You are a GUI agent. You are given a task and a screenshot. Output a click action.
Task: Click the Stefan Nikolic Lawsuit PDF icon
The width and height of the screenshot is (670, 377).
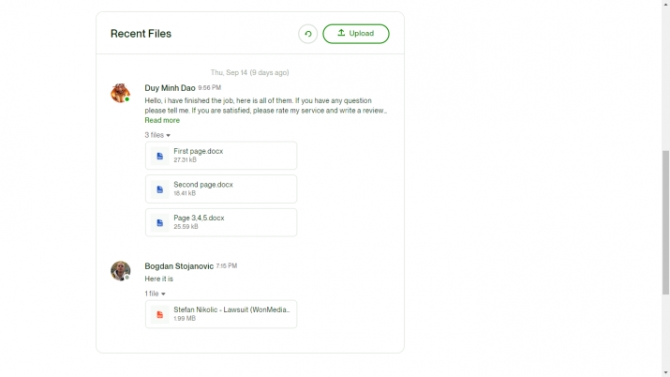[159, 315]
